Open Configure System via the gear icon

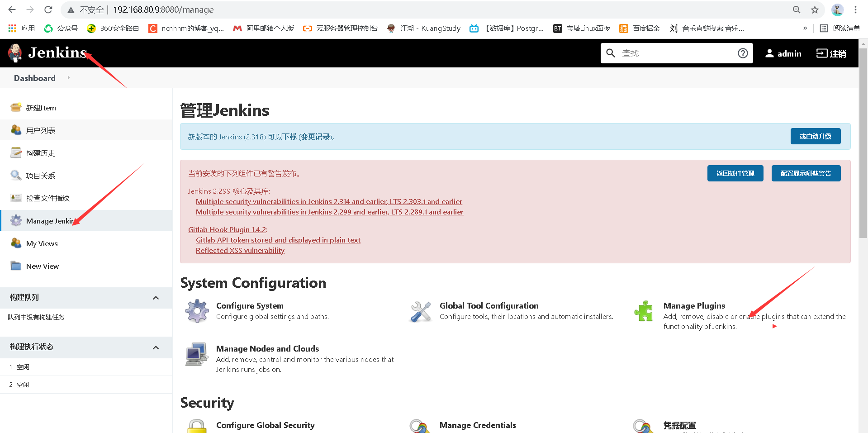(x=196, y=311)
